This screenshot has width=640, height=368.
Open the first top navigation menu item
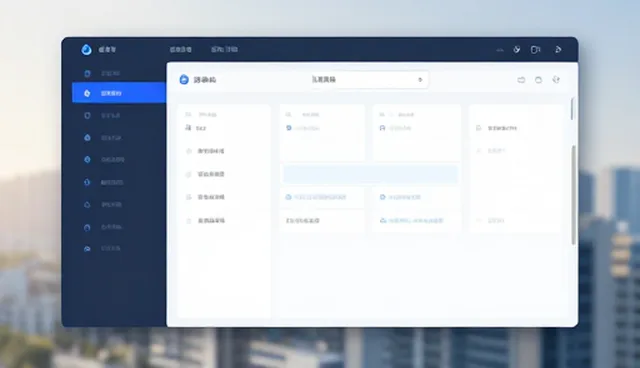coord(180,49)
